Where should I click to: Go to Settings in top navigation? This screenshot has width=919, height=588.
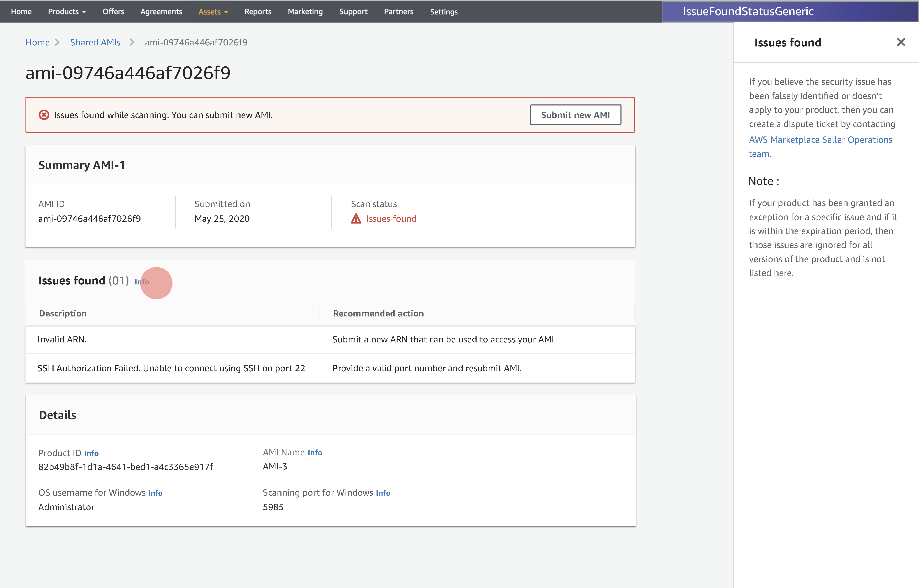point(444,12)
